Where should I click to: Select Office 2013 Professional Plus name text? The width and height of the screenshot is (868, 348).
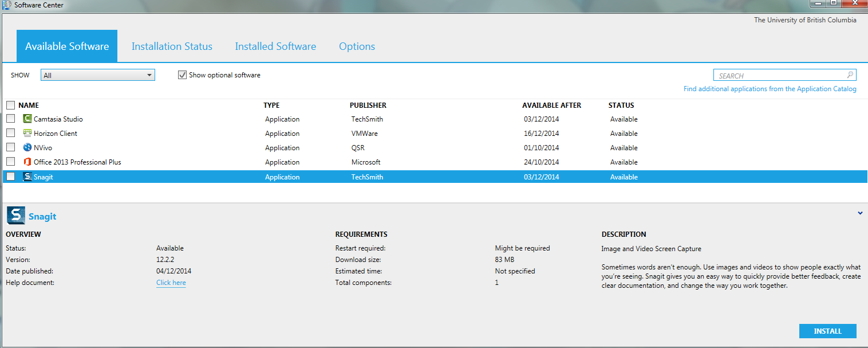(77, 162)
